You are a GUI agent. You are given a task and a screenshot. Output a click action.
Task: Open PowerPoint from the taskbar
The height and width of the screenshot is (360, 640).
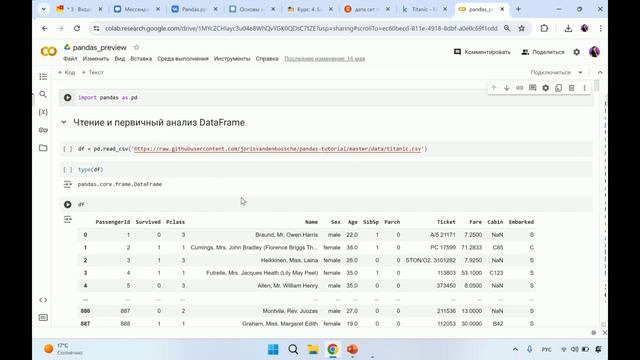352,349
